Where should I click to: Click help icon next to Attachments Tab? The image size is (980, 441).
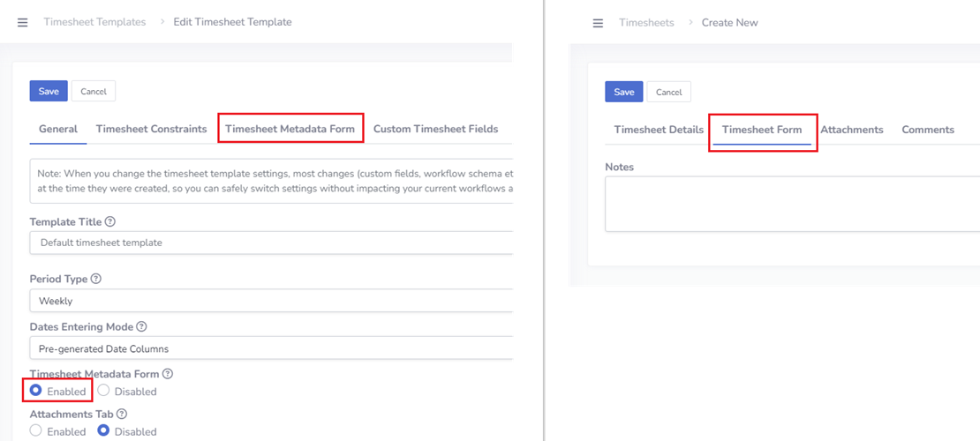(x=122, y=414)
